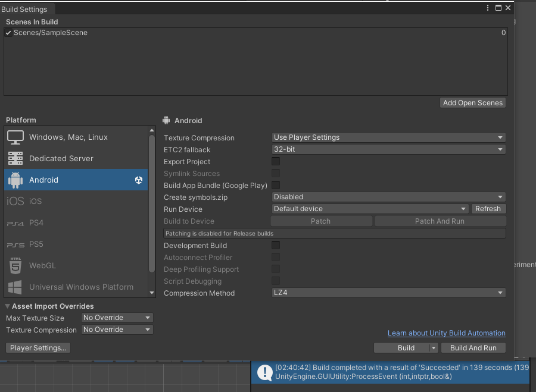Click the Refresh devices button
Viewport: 536px width, 392px height.
click(488, 209)
